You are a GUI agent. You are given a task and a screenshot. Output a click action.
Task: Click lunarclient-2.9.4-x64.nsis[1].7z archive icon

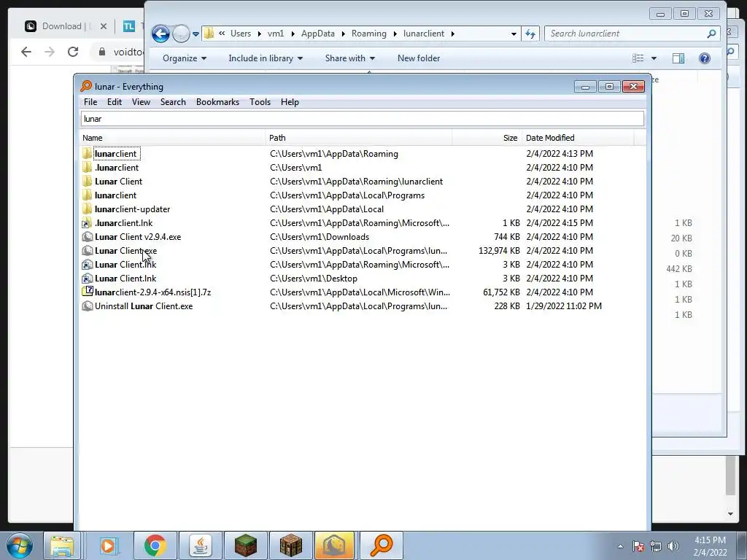88,292
